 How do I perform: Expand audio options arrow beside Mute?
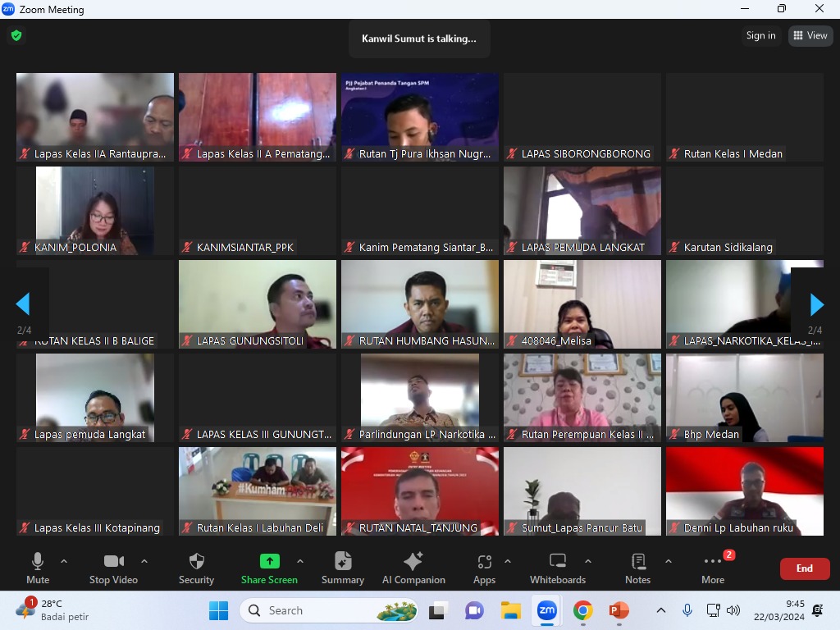pos(64,561)
